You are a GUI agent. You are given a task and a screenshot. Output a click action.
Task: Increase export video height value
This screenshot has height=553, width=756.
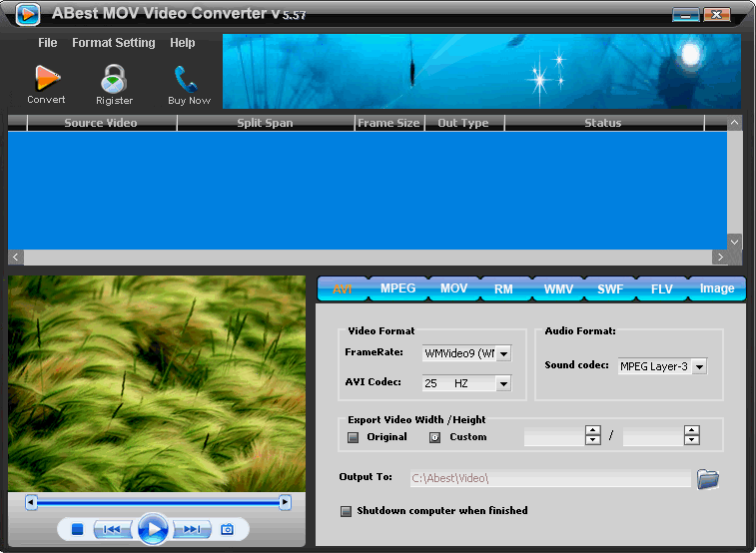(x=691, y=430)
